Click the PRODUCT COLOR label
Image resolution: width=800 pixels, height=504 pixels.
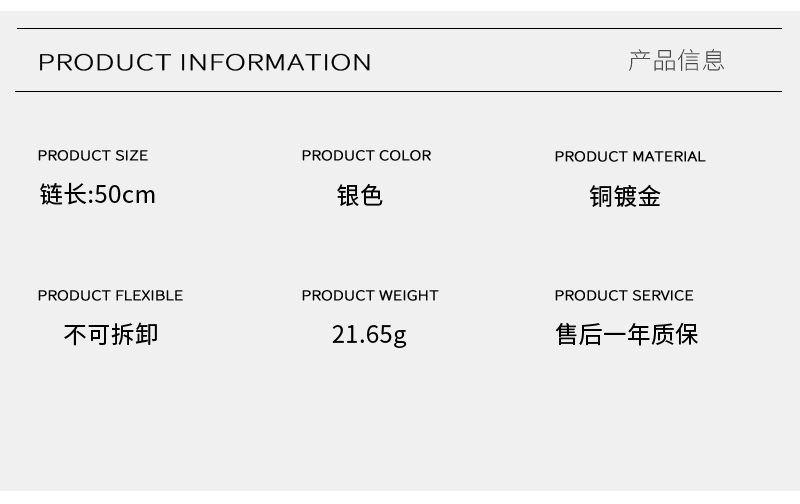click(366, 155)
